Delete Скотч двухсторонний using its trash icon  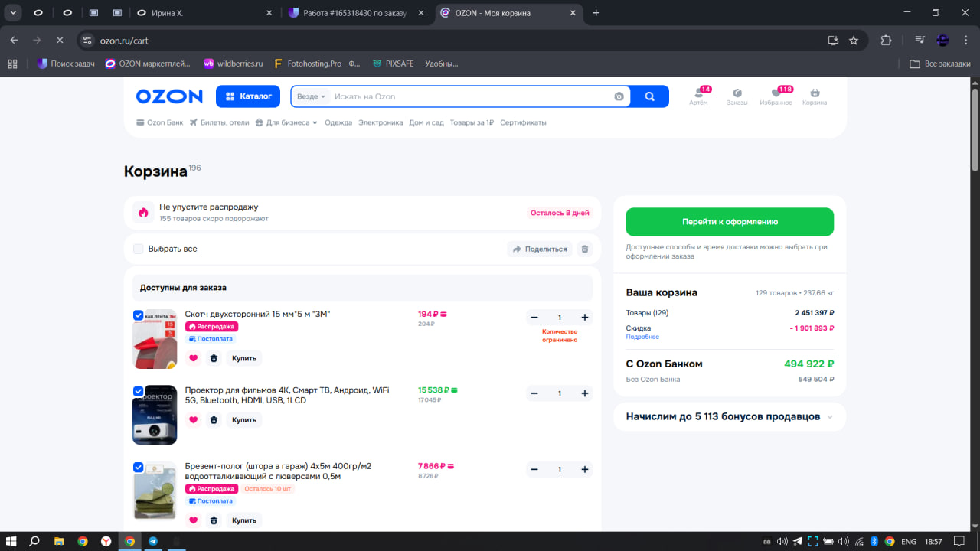pos(214,358)
